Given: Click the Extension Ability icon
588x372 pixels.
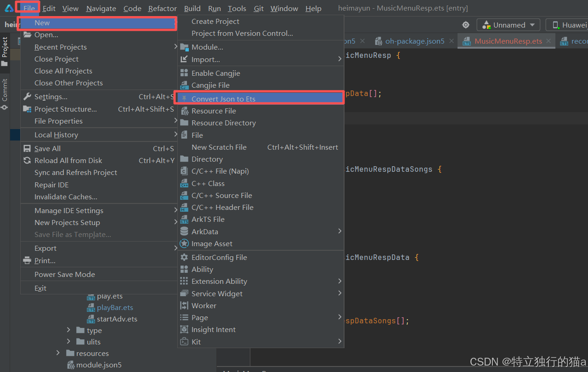Looking at the screenshot, I should pyautogui.click(x=184, y=281).
